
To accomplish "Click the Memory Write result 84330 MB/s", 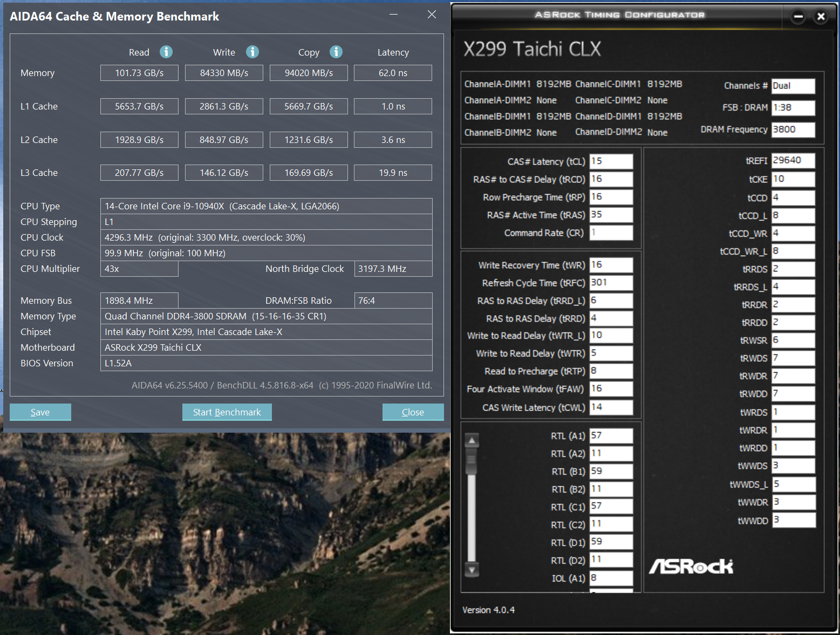I will (224, 73).
